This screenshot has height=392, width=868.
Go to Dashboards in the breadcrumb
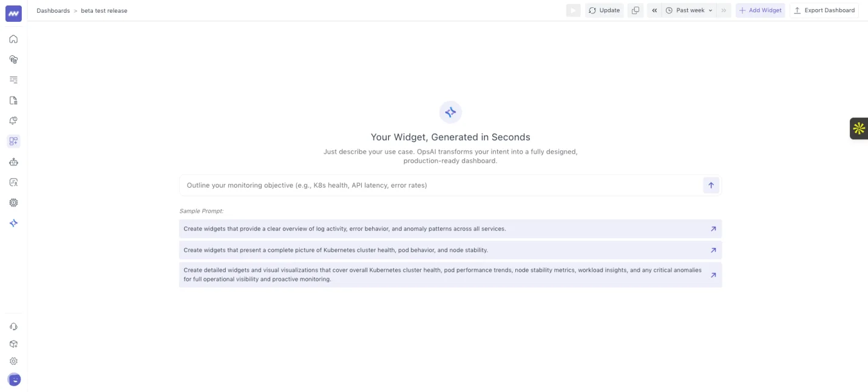click(53, 10)
